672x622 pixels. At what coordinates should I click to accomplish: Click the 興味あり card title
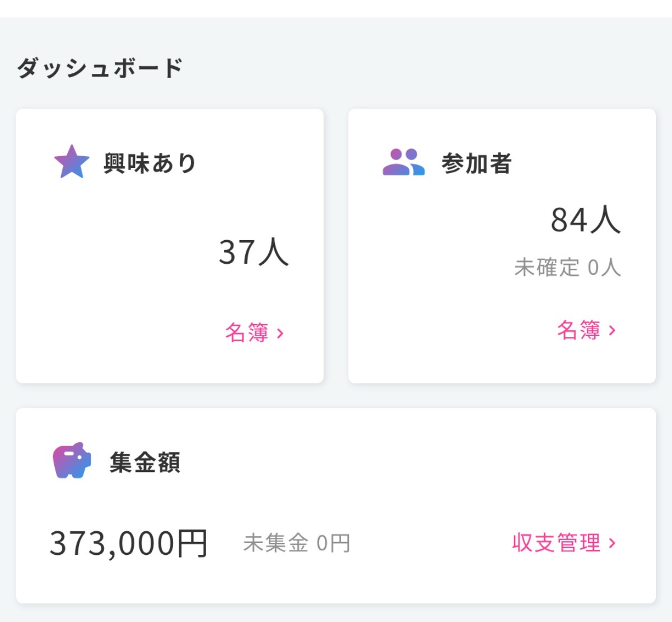point(150,163)
